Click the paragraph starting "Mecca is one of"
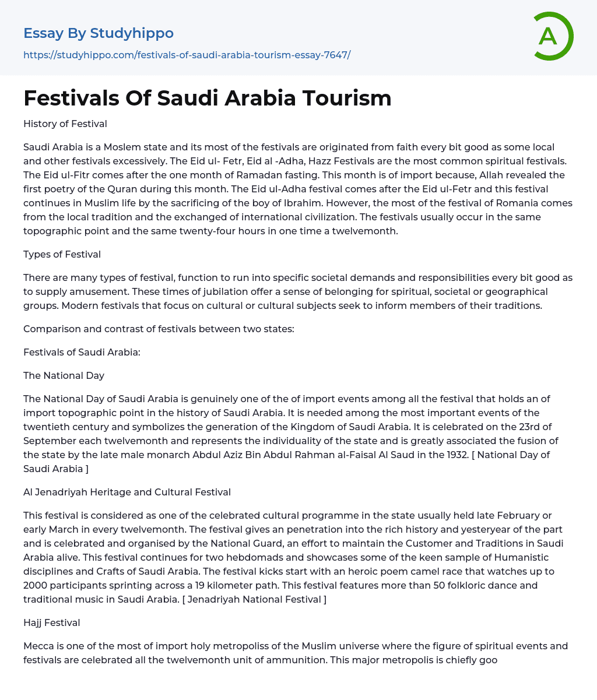This screenshot has height=700, width=597. [295, 653]
